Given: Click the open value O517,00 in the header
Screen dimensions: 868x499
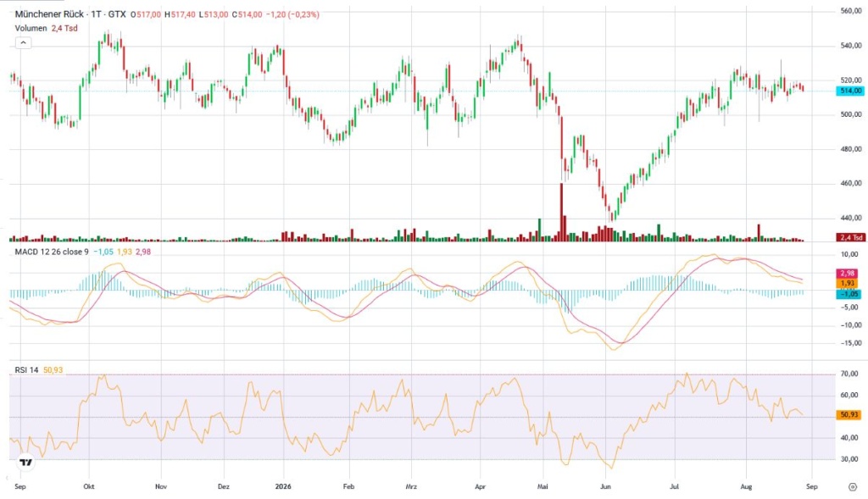Looking at the screenshot, I should 146,14.
